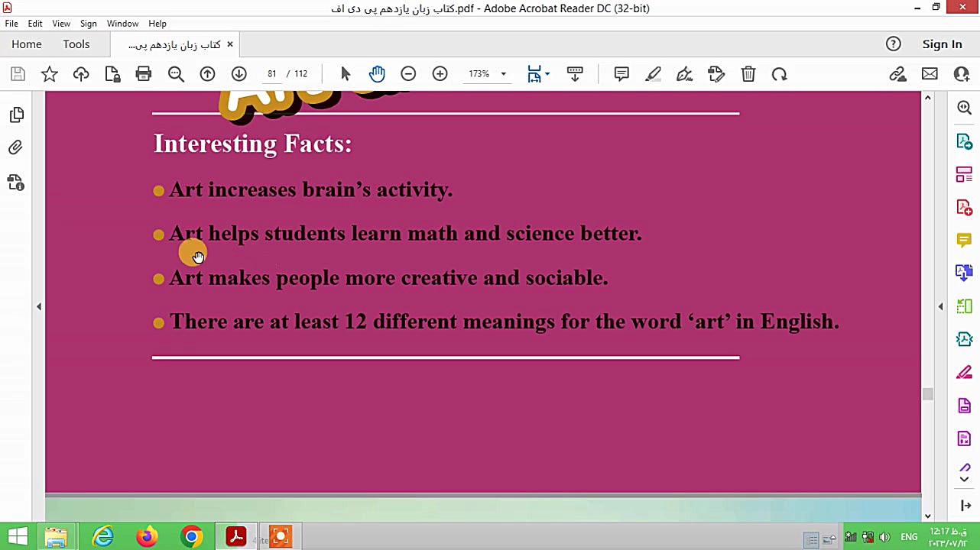Switch to the Home tab
The width and height of the screenshot is (980, 550).
(x=27, y=44)
